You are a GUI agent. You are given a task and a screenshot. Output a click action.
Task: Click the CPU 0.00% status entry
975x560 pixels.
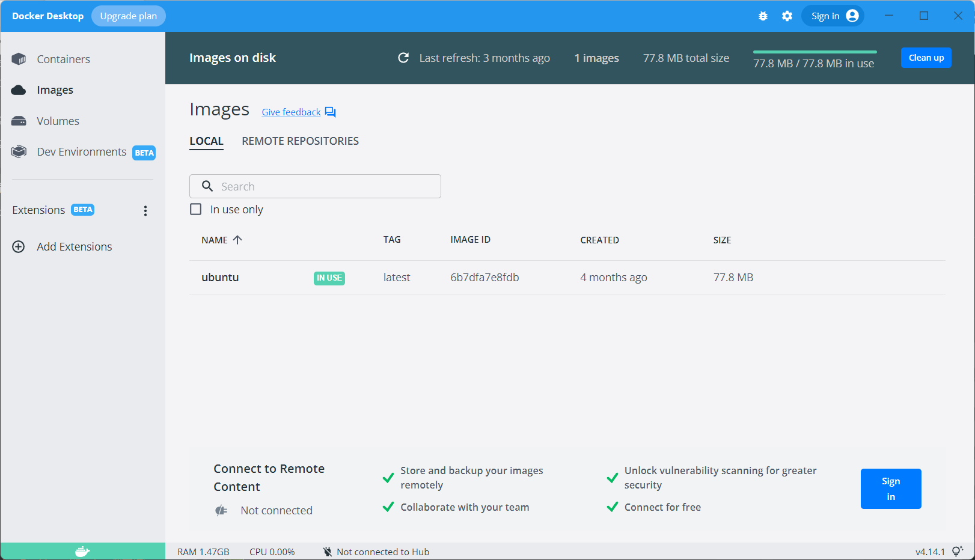coord(272,552)
